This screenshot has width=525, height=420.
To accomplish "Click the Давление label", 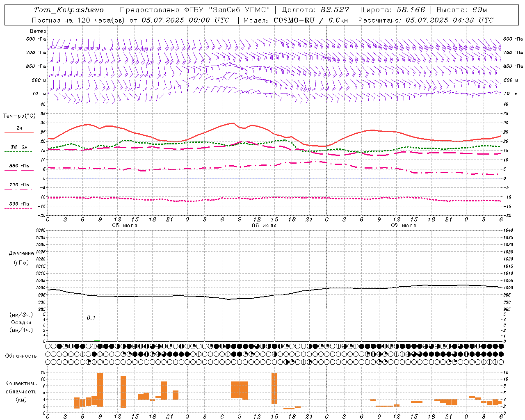I will [21, 253].
